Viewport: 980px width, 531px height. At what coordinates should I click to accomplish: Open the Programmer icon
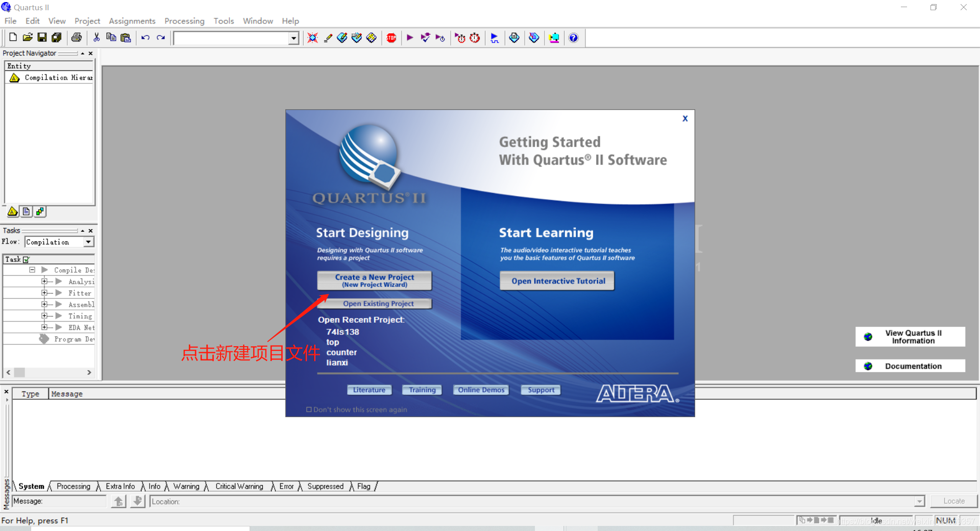[534, 38]
